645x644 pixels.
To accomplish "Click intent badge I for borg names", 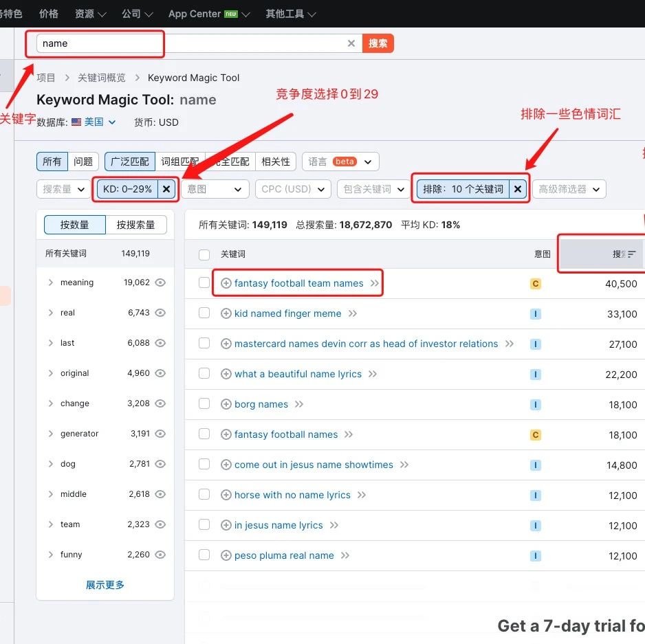I will [x=535, y=405].
